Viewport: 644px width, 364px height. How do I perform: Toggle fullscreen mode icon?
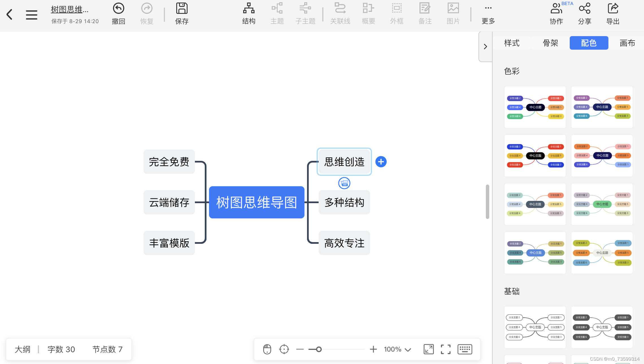tap(446, 349)
